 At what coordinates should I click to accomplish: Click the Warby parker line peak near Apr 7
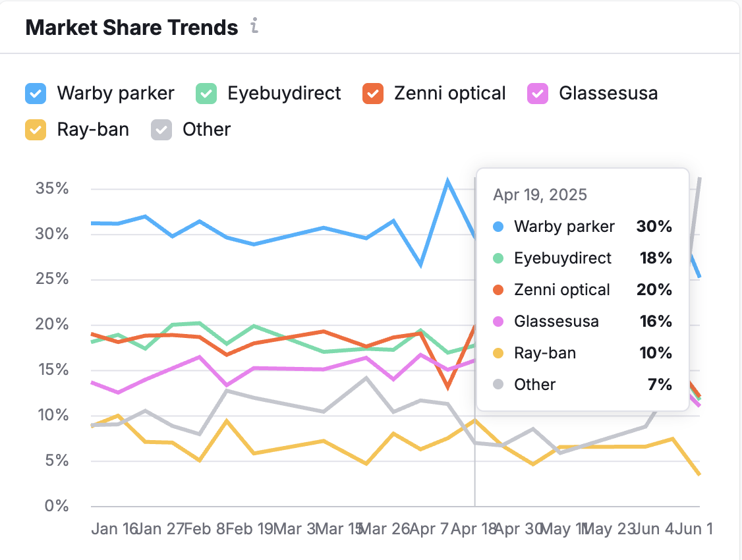(x=447, y=181)
